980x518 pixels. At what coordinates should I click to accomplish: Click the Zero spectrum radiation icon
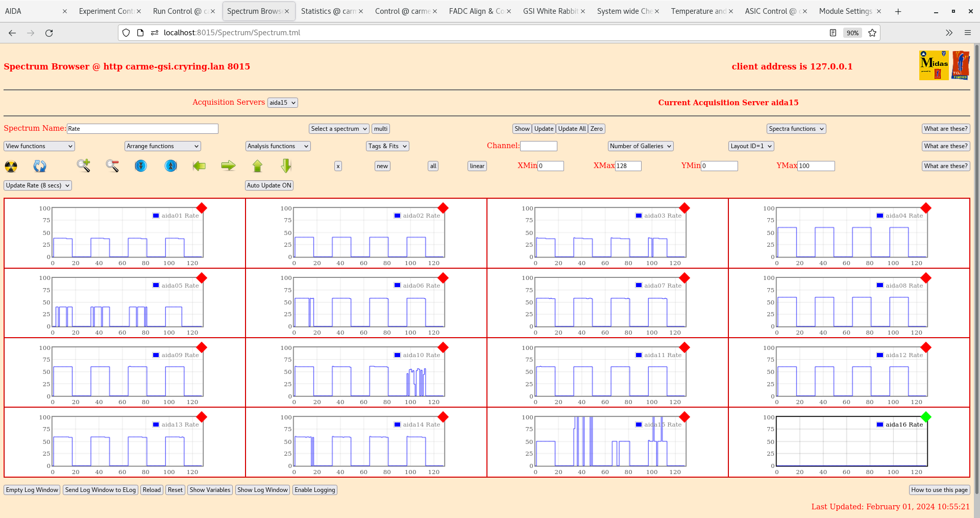11,166
